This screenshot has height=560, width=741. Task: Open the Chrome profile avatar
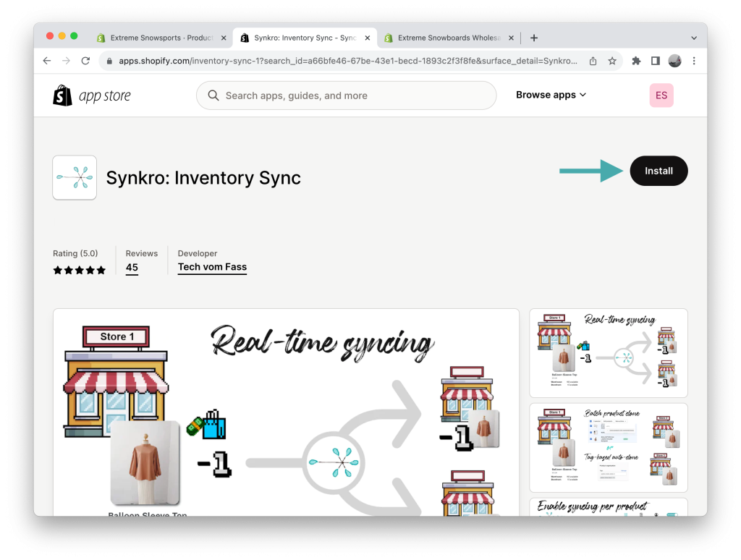pos(675,61)
